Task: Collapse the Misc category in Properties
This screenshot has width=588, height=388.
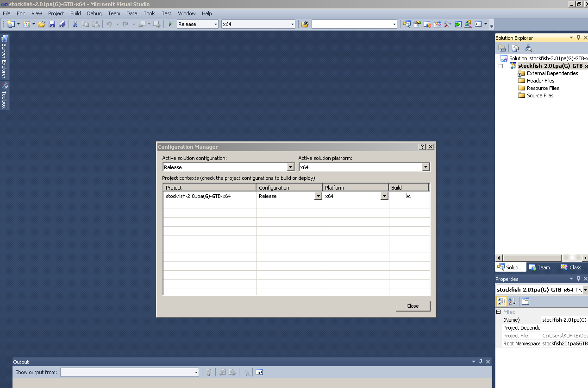Action: [499, 312]
